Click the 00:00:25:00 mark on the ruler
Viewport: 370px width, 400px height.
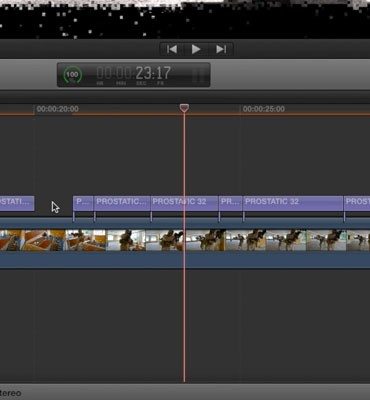pyautogui.click(x=264, y=109)
